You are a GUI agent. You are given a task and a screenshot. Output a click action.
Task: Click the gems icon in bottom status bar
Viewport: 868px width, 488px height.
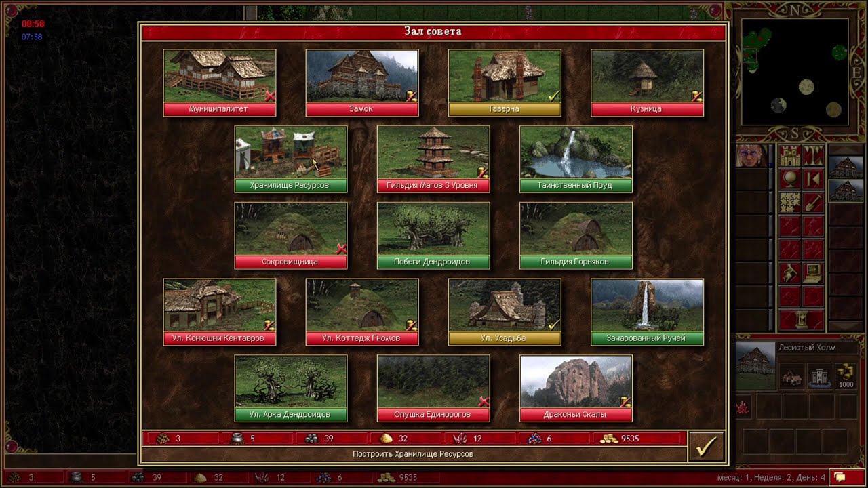point(325,477)
